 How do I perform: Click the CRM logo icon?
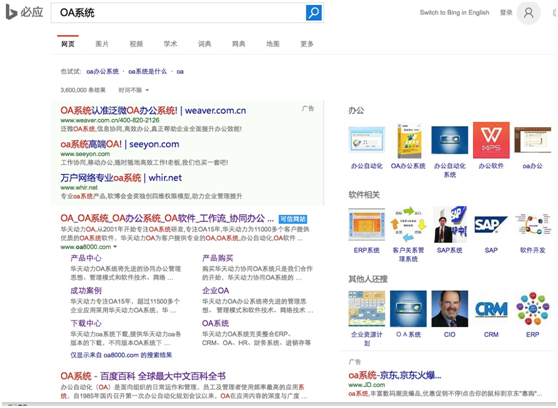pos(491,309)
